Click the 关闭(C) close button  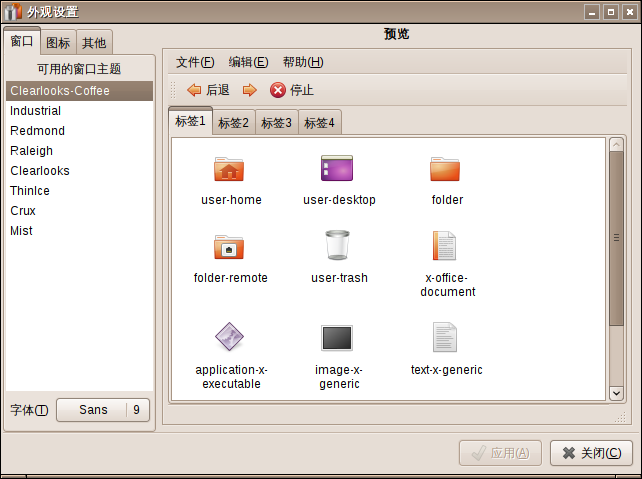pyautogui.click(x=592, y=453)
